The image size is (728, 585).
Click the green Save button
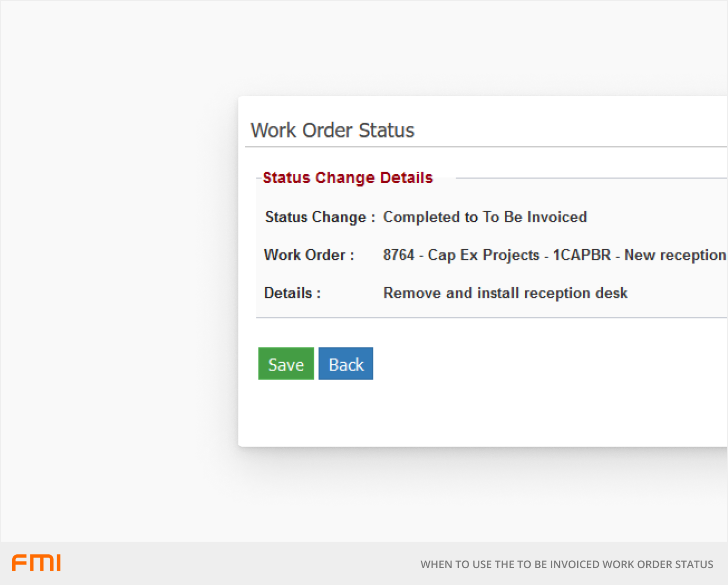(286, 364)
